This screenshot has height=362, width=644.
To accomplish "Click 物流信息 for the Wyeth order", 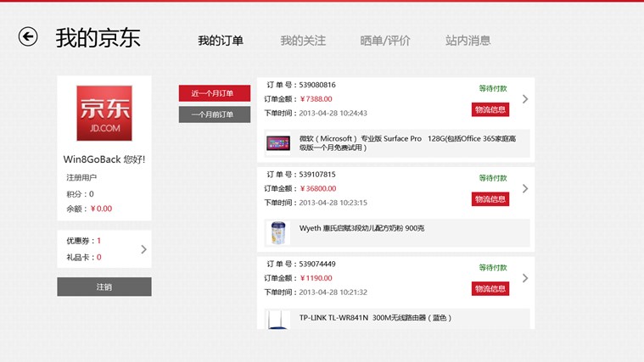I will tap(490, 199).
